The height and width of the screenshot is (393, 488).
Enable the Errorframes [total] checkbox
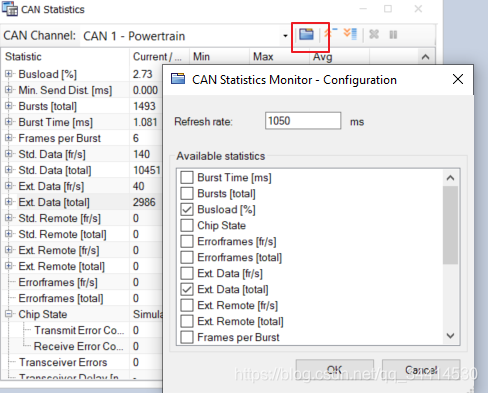click(187, 257)
